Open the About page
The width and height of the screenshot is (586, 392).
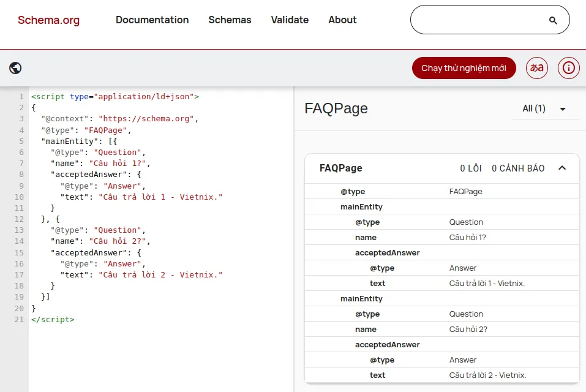342,20
